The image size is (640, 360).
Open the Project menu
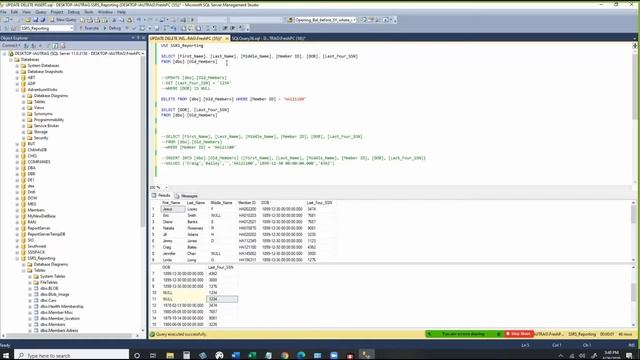click(x=57, y=12)
